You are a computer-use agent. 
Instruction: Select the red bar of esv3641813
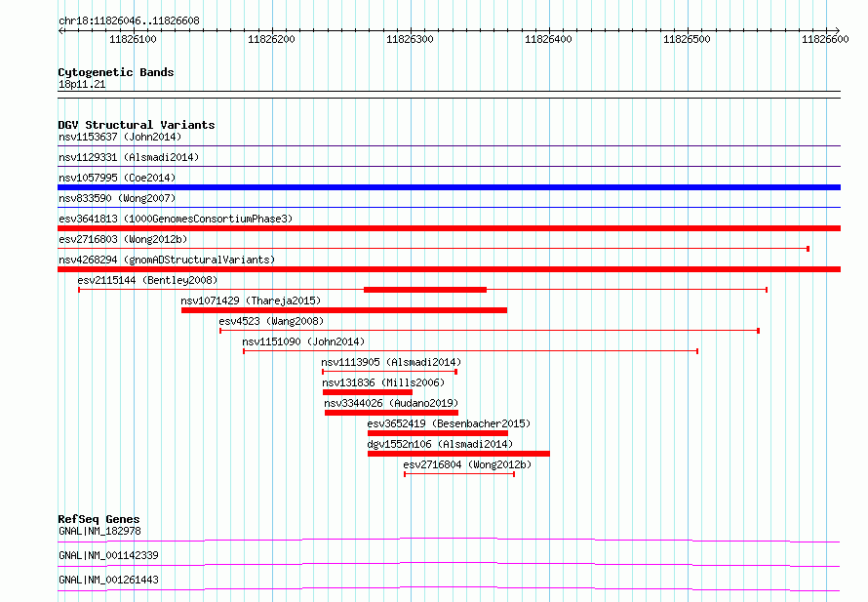449,228
